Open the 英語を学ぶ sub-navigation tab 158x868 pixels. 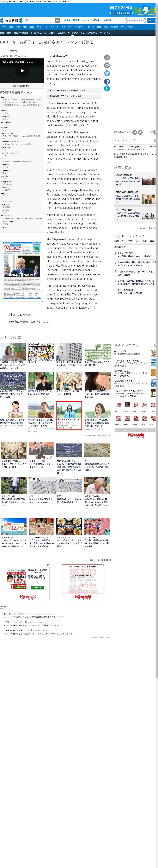(x=73, y=33)
